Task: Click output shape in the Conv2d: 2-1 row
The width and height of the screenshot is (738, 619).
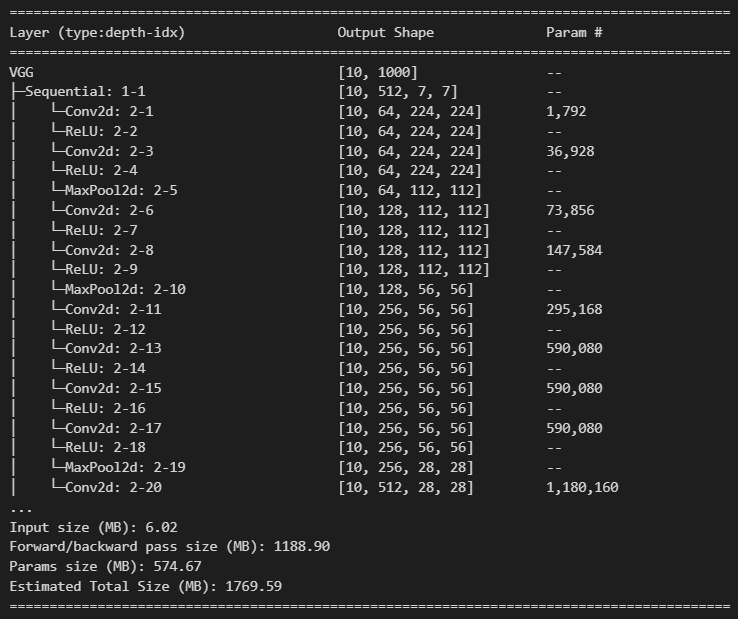Action: click(x=409, y=111)
